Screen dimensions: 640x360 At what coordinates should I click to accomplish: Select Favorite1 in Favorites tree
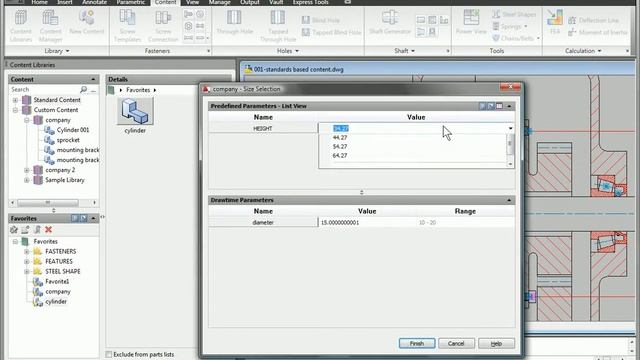point(57,282)
